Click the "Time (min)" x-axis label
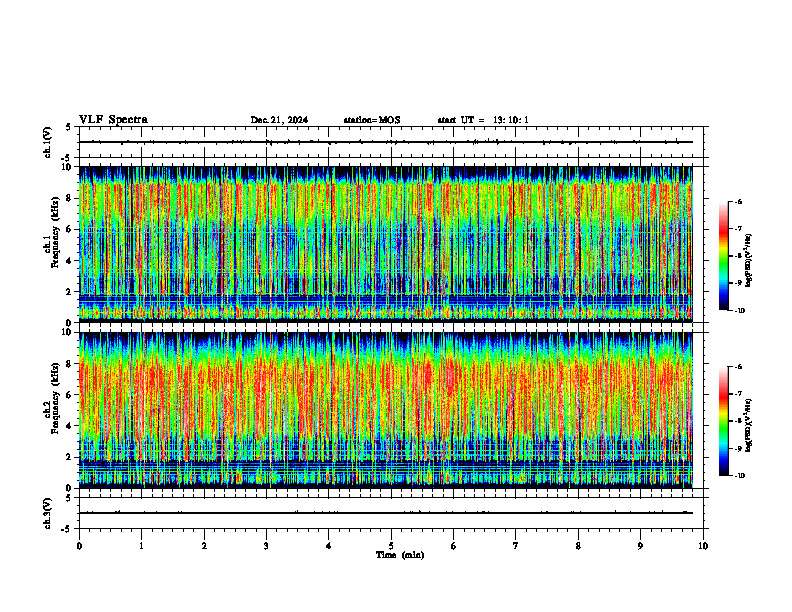Viewport: 792px width, 612px height. 400,555
